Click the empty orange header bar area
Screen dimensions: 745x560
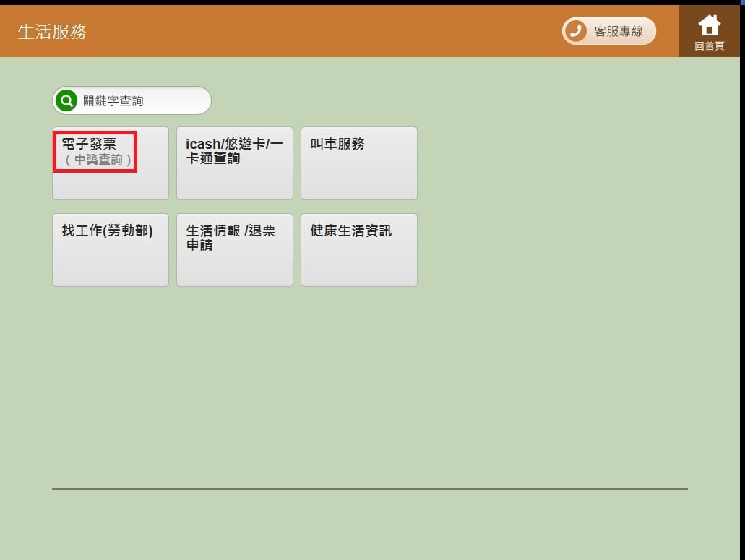pos(325,32)
